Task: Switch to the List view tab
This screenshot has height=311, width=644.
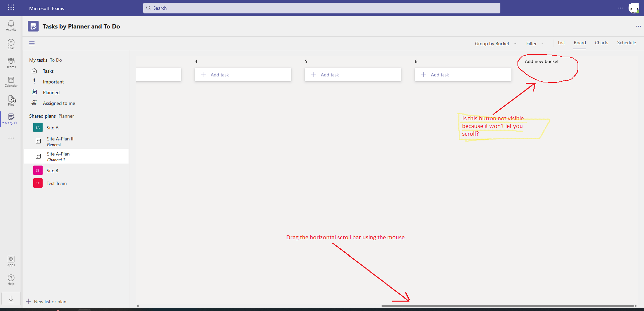Action: pos(561,43)
